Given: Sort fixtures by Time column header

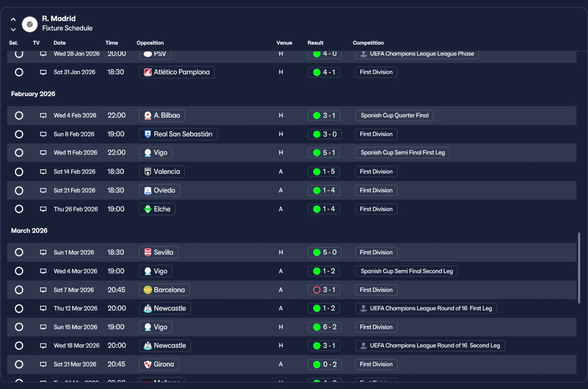Looking at the screenshot, I should coord(112,43).
